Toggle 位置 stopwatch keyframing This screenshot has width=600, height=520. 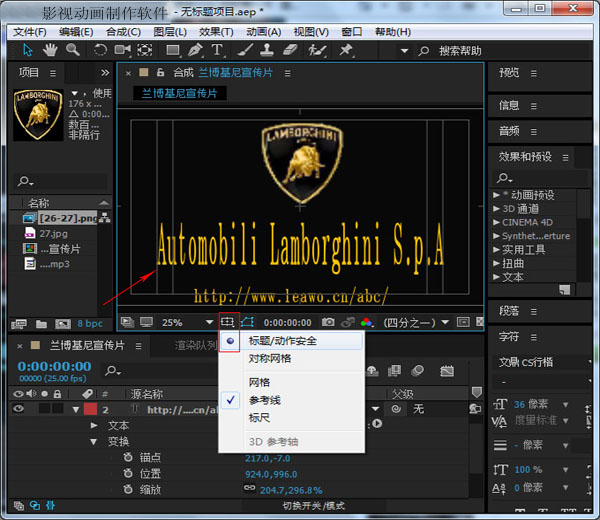click(x=128, y=473)
